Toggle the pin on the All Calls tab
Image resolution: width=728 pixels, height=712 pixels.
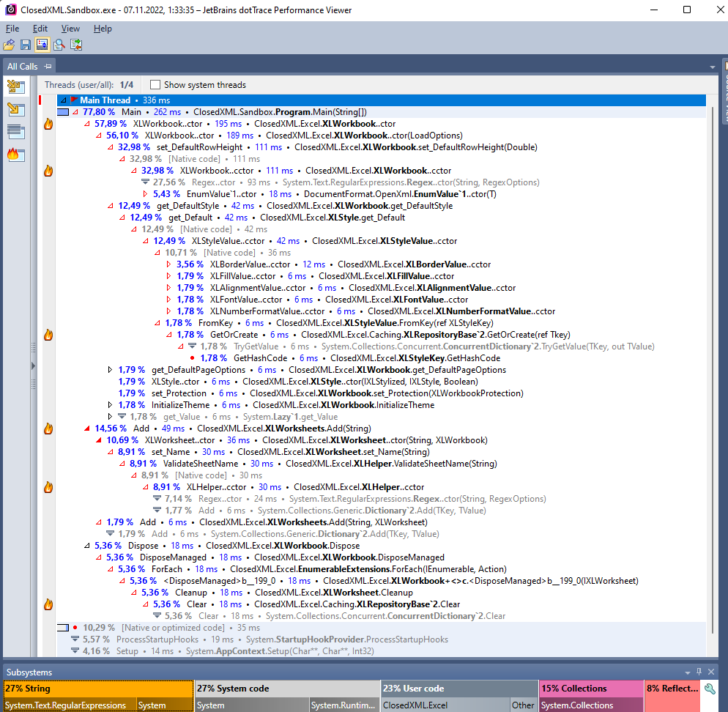[47, 66]
